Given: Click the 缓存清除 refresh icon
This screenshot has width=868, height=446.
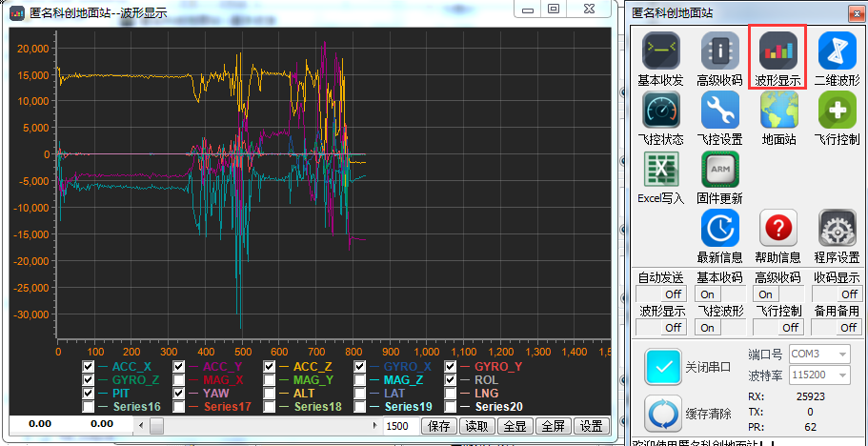Looking at the screenshot, I should [x=663, y=413].
